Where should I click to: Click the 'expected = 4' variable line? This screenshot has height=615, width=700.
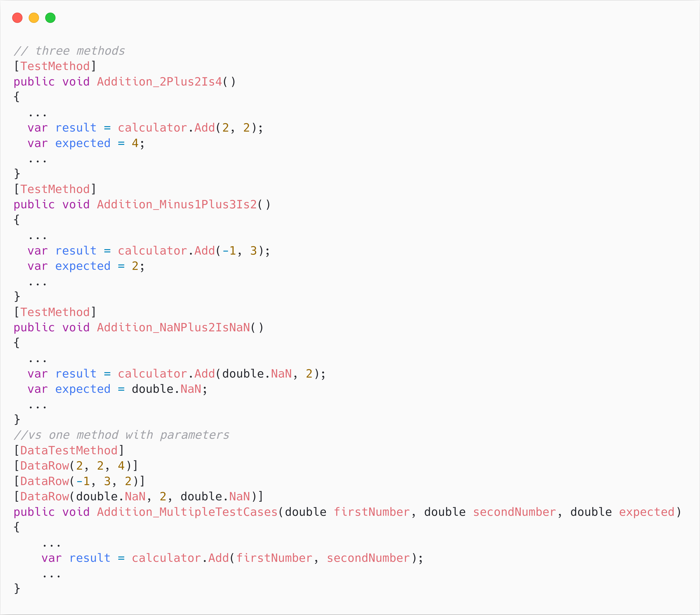[86, 143]
